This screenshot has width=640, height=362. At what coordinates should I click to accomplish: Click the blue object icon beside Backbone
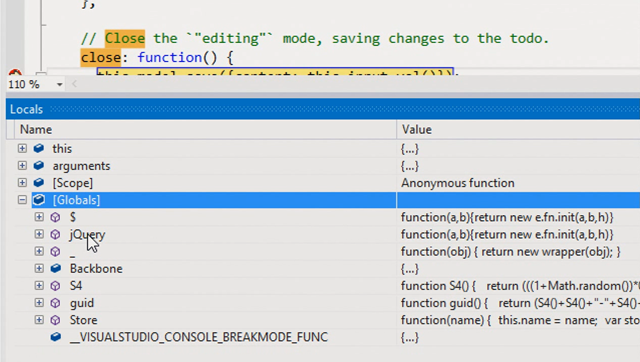pyautogui.click(x=56, y=269)
